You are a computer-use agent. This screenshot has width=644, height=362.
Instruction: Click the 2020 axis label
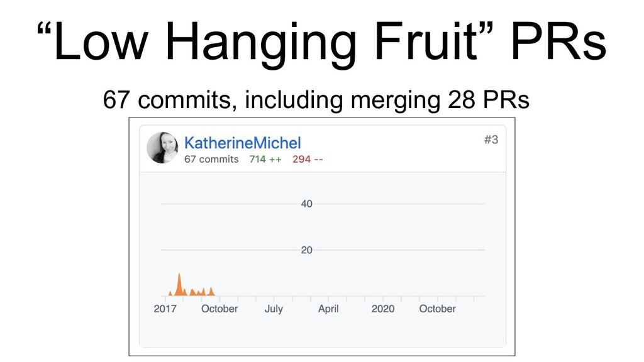pyautogui.click(x=383, y=309)
